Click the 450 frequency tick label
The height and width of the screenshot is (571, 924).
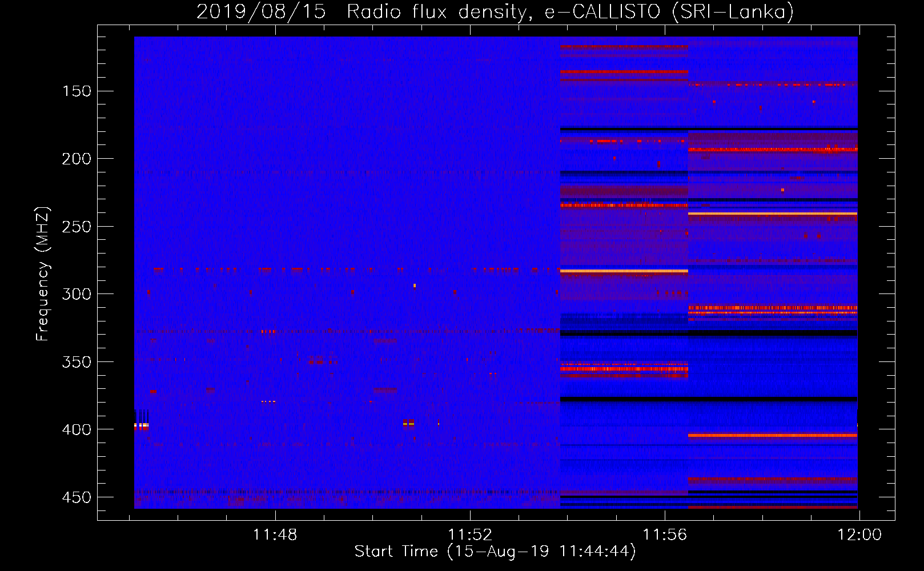(77, 497)
